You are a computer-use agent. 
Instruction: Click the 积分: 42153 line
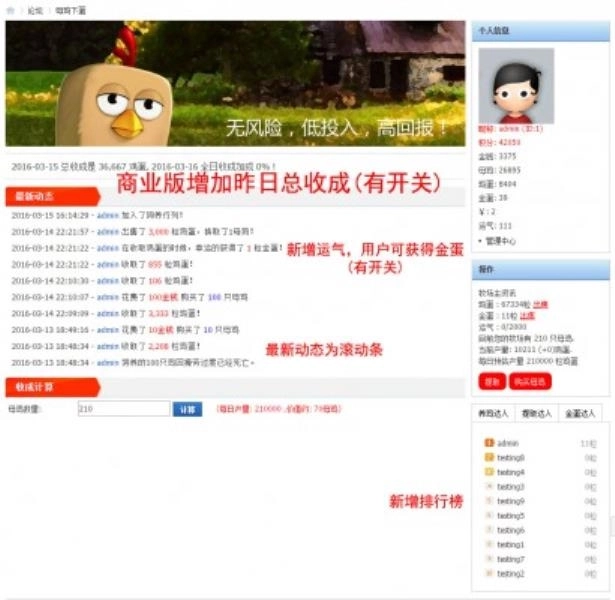click(x=499, y=142)
